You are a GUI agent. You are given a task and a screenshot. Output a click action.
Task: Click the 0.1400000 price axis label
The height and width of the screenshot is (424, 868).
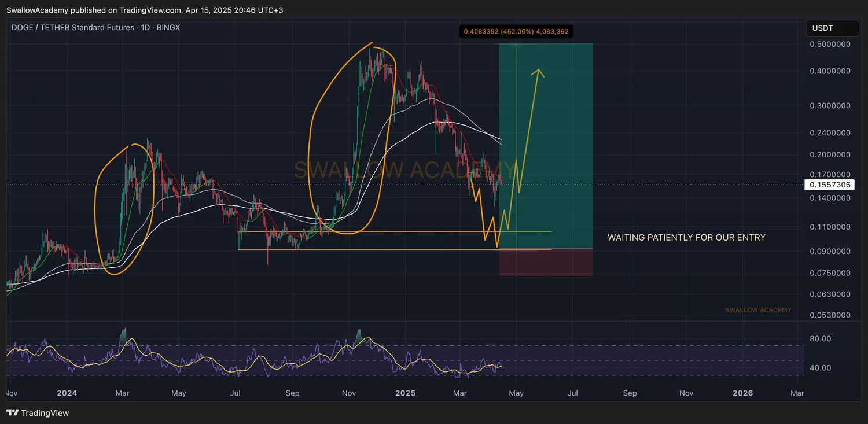(x=829, y=198)
